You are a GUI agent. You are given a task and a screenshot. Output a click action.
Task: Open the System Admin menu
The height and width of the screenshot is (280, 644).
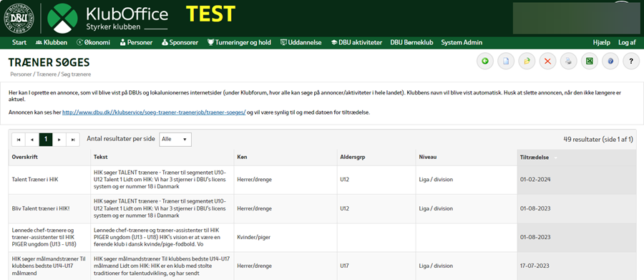pyautogui.click(x=462, y=42)
